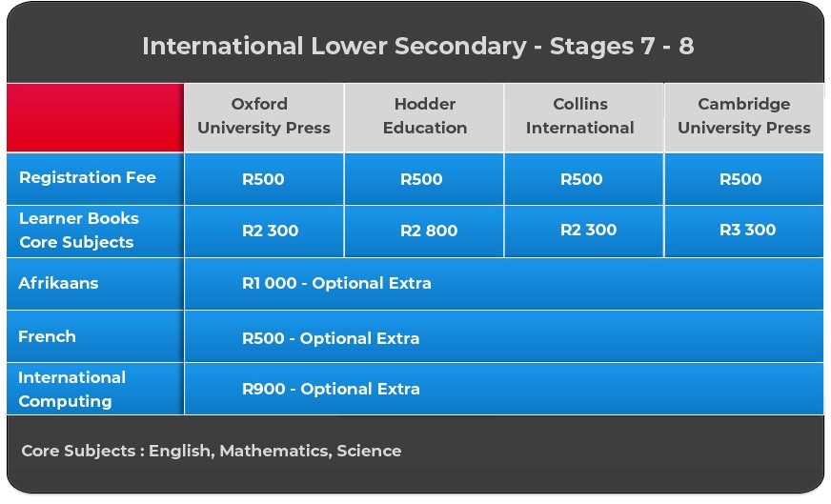The width and height of the screenshot is (831, 504).
Task: Click the R500 - Optional Extra French price
Action: coord(331,338)
